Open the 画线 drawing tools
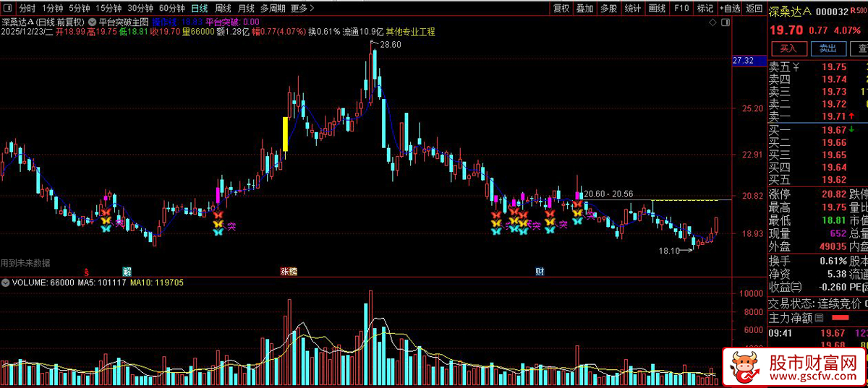This screenshot has width=868, height=388. [657, 9]
